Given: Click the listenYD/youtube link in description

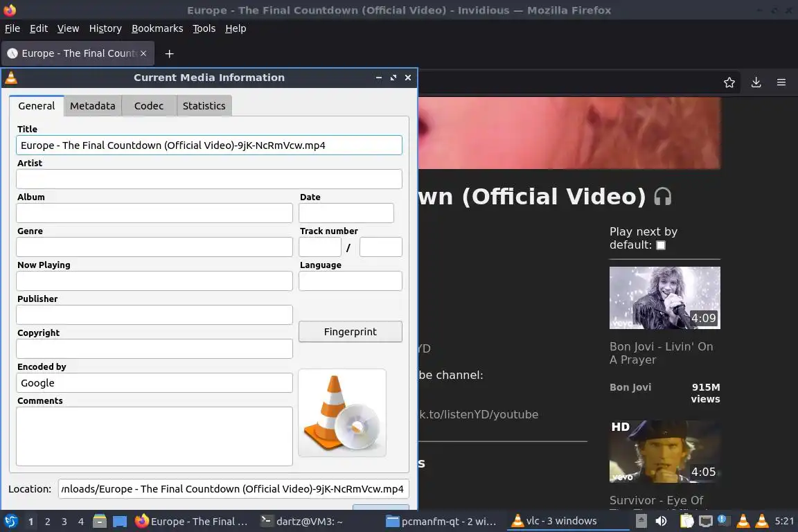Looking at the screenshot, I should click(x=479, y=414).
